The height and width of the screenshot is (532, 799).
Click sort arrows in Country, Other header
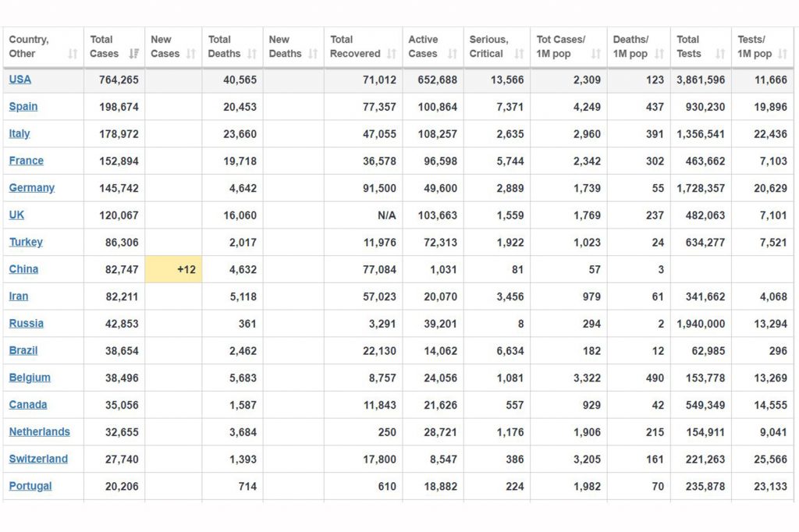coord(73,54)
